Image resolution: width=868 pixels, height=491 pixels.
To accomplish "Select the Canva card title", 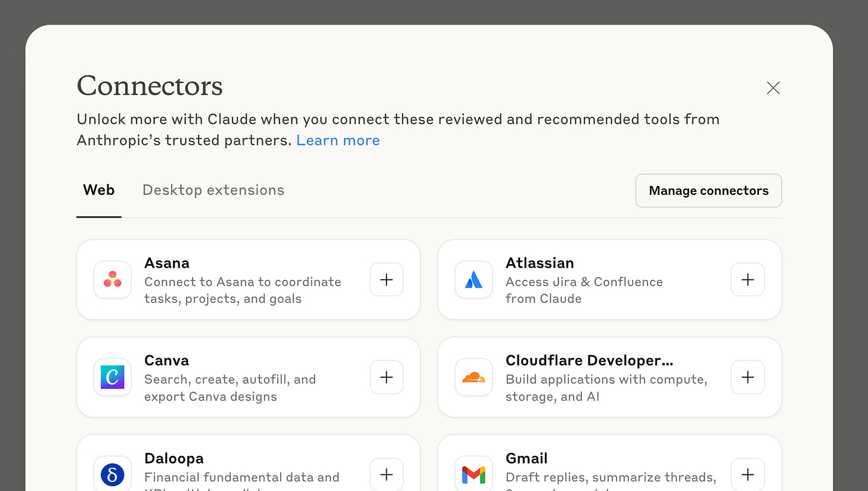I will [166, 361].
